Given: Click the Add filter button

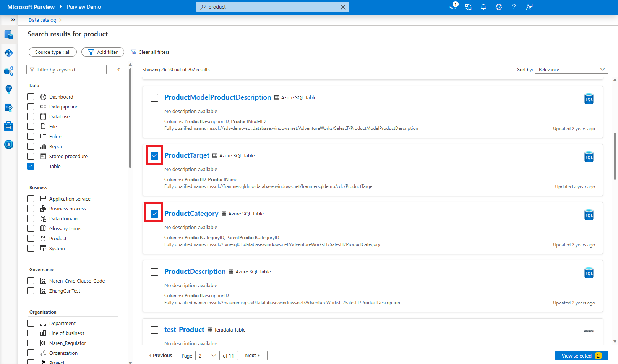Looking at the screenshot, I should tap(103, 52).
